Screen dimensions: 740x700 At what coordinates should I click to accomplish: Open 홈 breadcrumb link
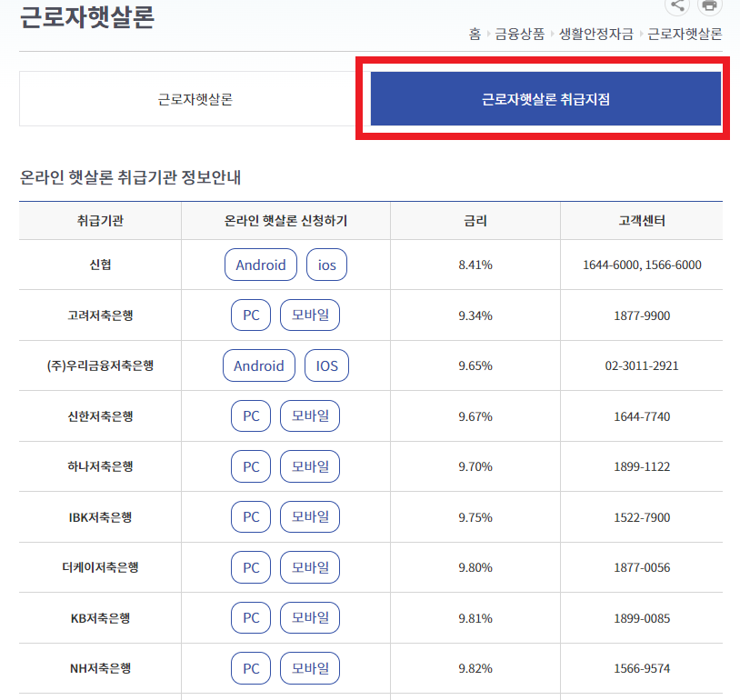click(475, 34)
